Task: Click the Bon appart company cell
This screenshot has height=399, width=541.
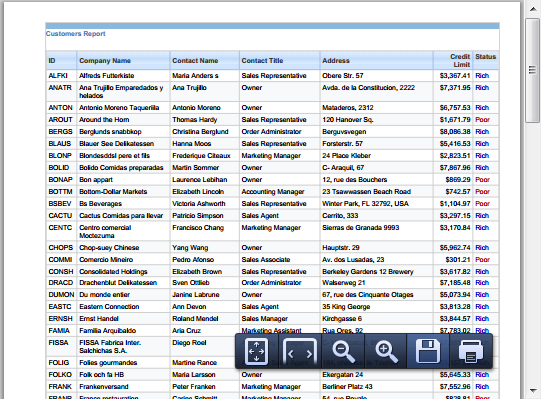Action: 123,179
